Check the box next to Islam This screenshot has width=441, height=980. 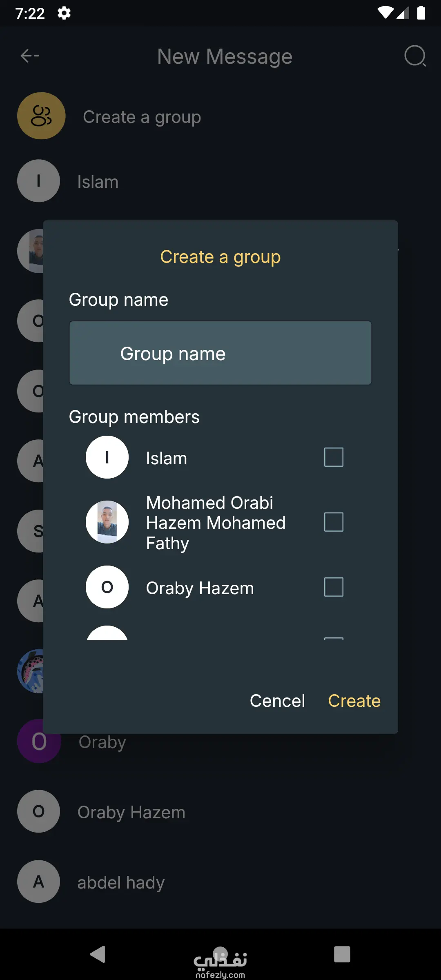click(x=334, y=457)
